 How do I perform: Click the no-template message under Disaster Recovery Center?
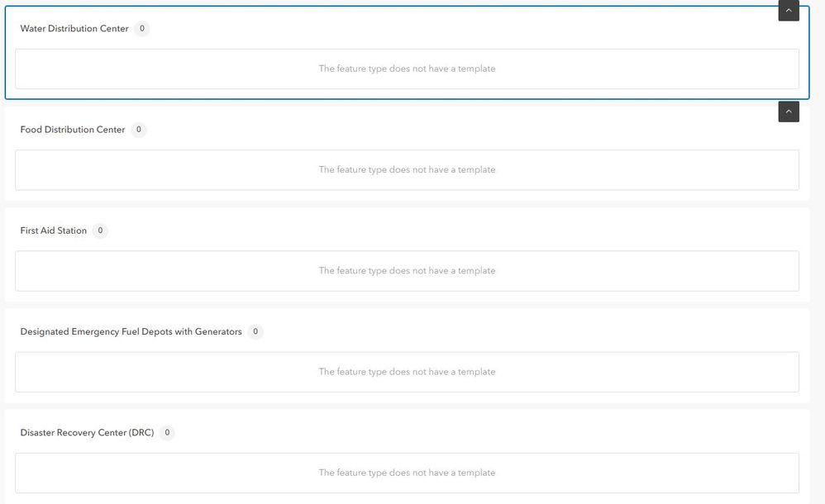pos(407,473)
